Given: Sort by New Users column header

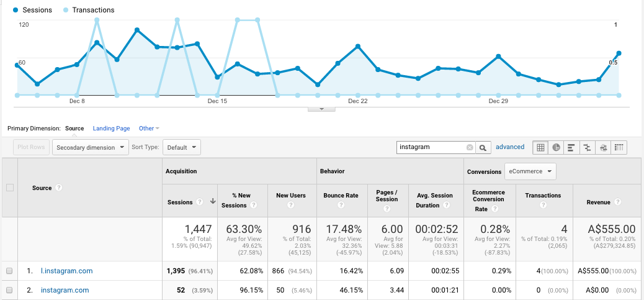Looking at the screenshot, I should pos(291,196).
